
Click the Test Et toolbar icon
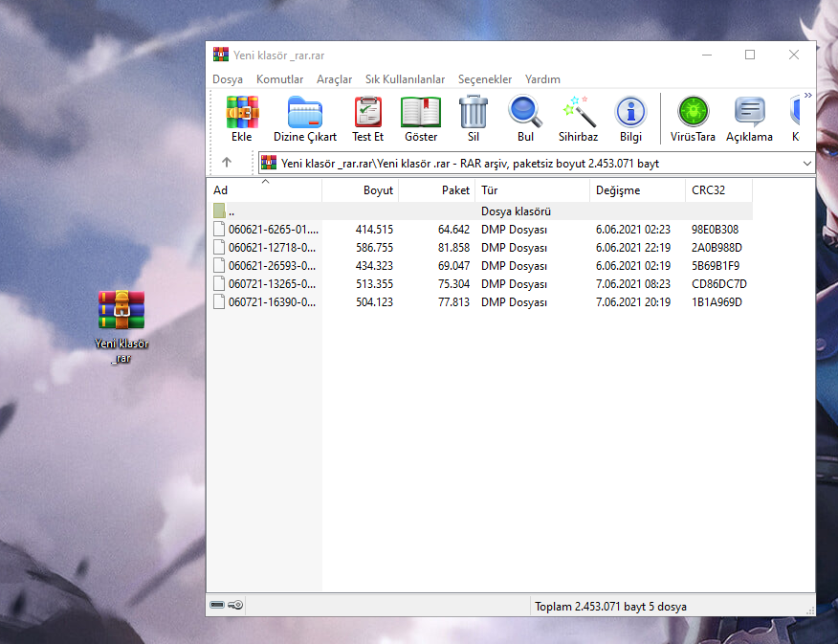(367, 112)
